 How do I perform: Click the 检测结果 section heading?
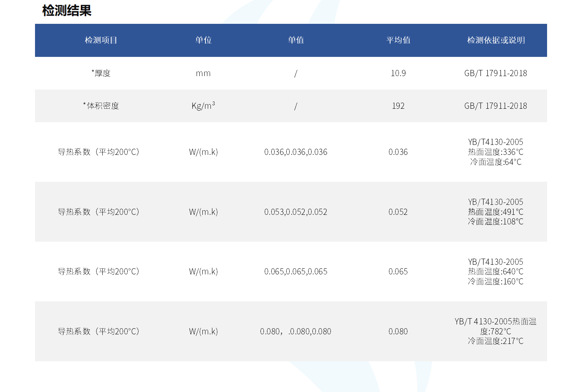67,10
